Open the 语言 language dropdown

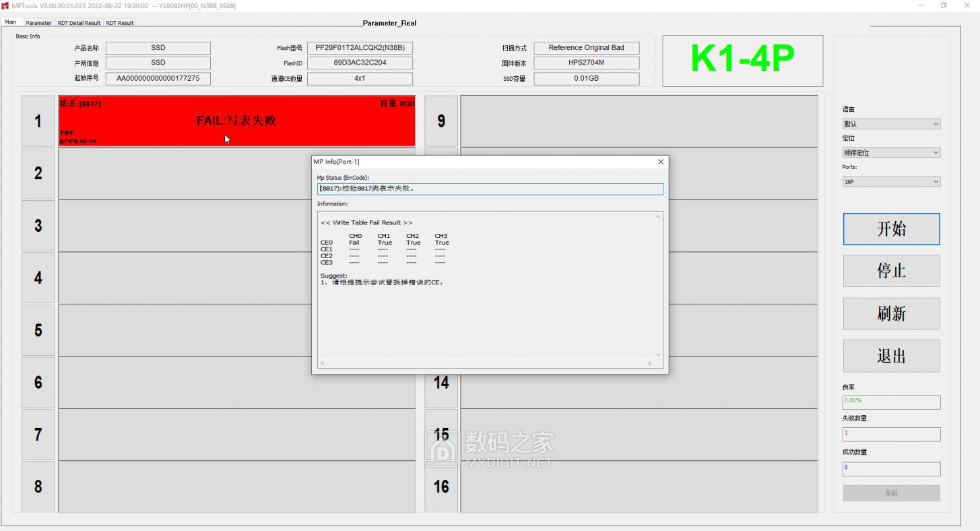pyautogui.click(x=890, y=124)
